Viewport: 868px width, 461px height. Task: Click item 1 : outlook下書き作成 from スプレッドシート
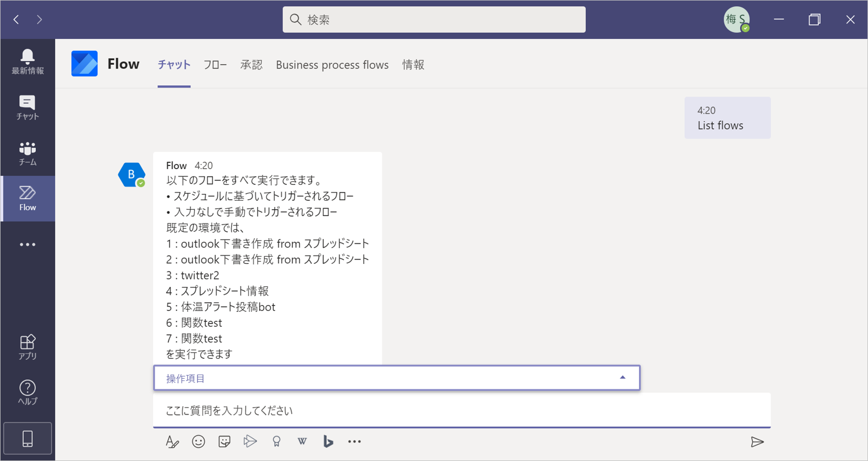point(267,243)
